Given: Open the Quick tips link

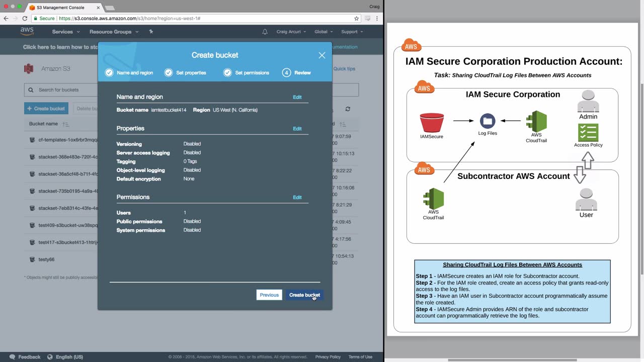Looking at the screenshot, I should coord(344,69).
